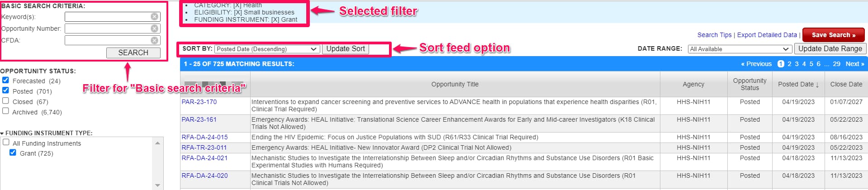Clear the Keyword(s) field with its X icon
This screenshot has width=868, height=190.
[155, 17]
